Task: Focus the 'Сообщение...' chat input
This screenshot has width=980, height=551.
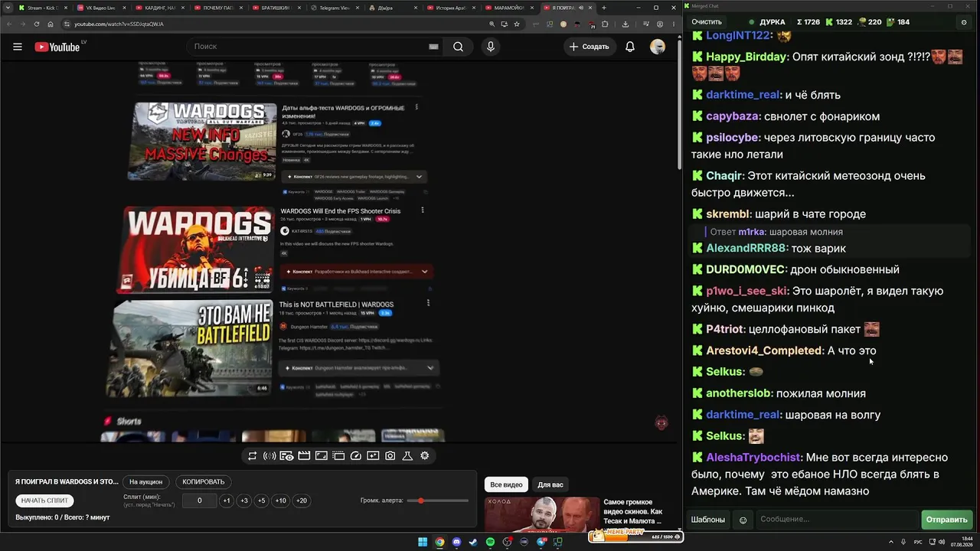Action: click(837, 520)
